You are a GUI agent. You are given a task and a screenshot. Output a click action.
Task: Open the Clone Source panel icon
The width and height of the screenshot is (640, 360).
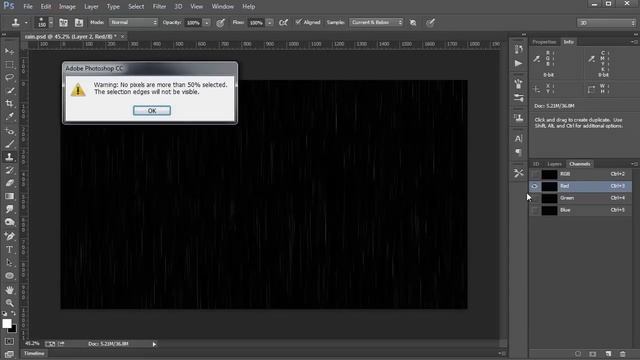[79, 22]
